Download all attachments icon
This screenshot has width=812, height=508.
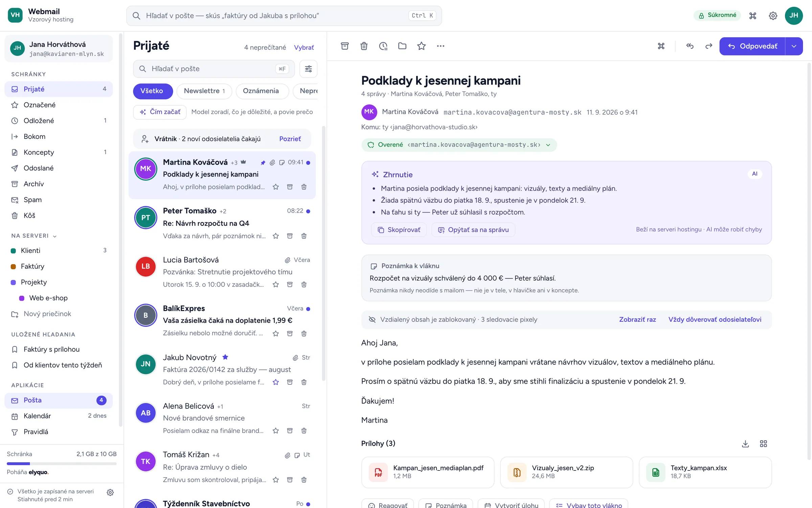coord(745,444)
